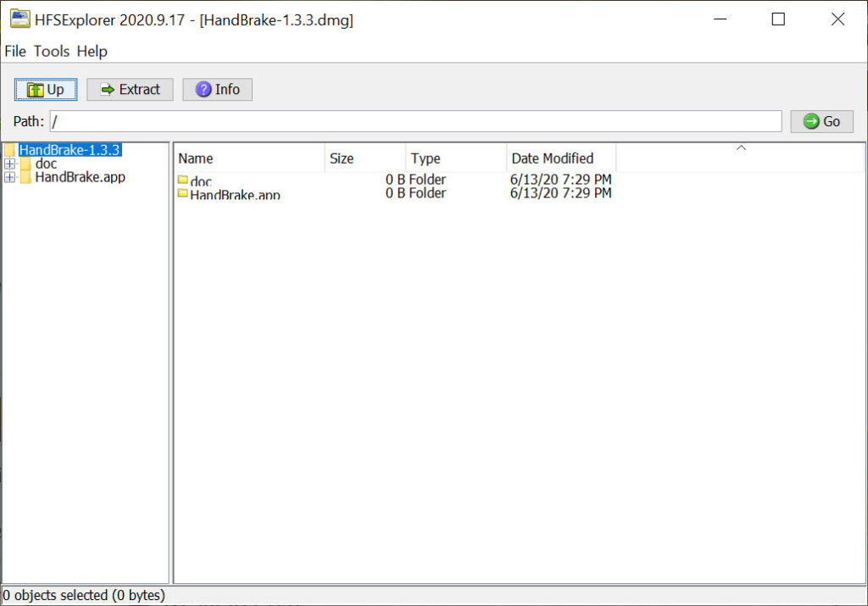Click the sort arrow in the last column header

click(741, 147)
